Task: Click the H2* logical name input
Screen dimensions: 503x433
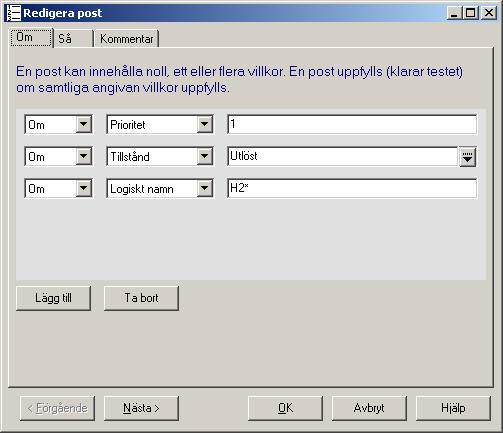Action: coord(352,189)
